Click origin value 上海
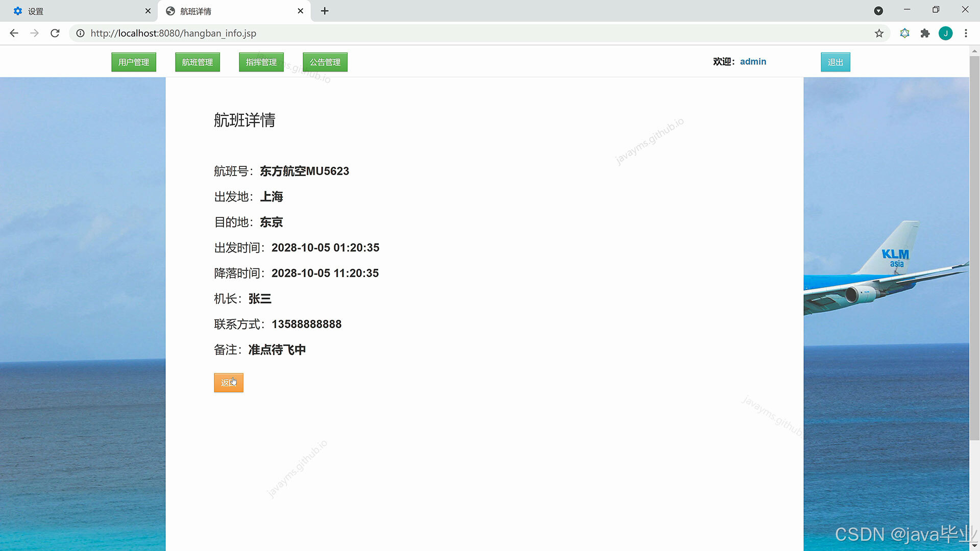 click(271, 196)
